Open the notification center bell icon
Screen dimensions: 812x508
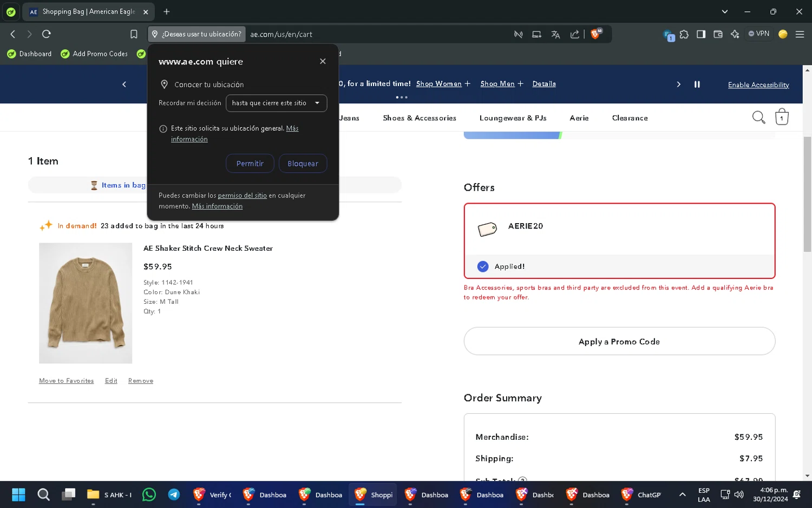[x=797, y=494]
